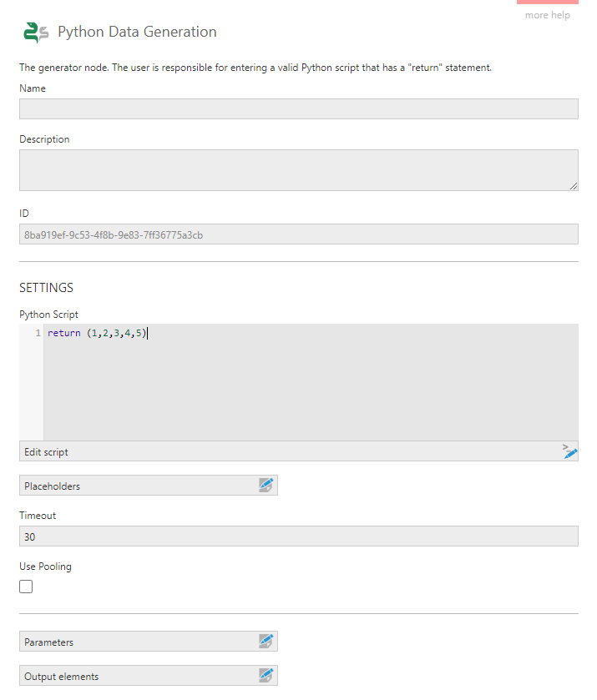The image size is (597, 700).
Task: Click the green Python Data Generation node logo
Action: pos(34,32)
